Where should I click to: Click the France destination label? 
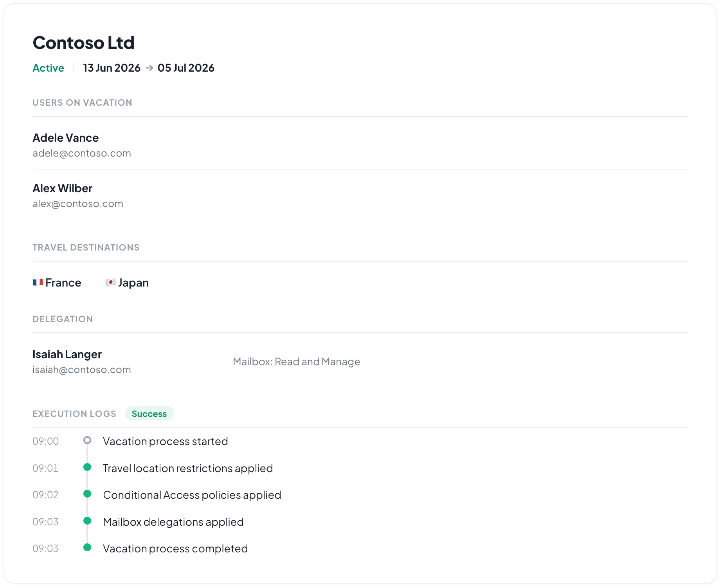[x=63, y=283]
